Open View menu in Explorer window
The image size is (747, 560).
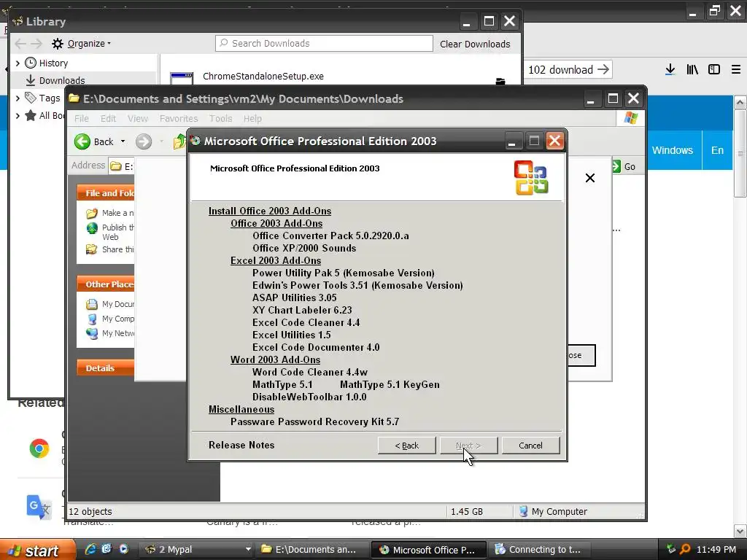(x=138, y=119)
